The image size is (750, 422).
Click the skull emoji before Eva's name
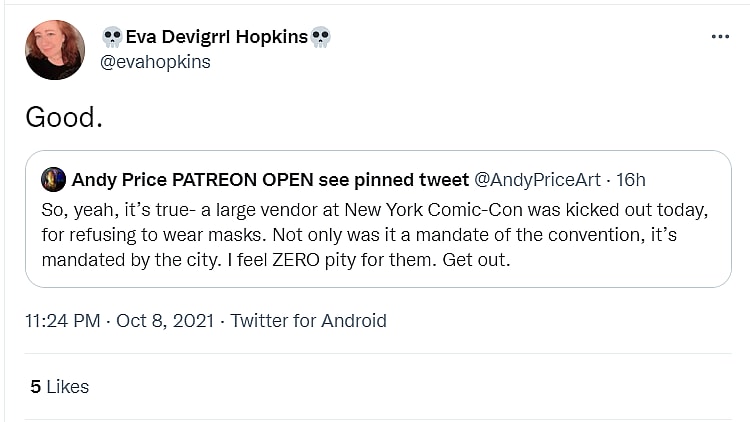point(112,38)
